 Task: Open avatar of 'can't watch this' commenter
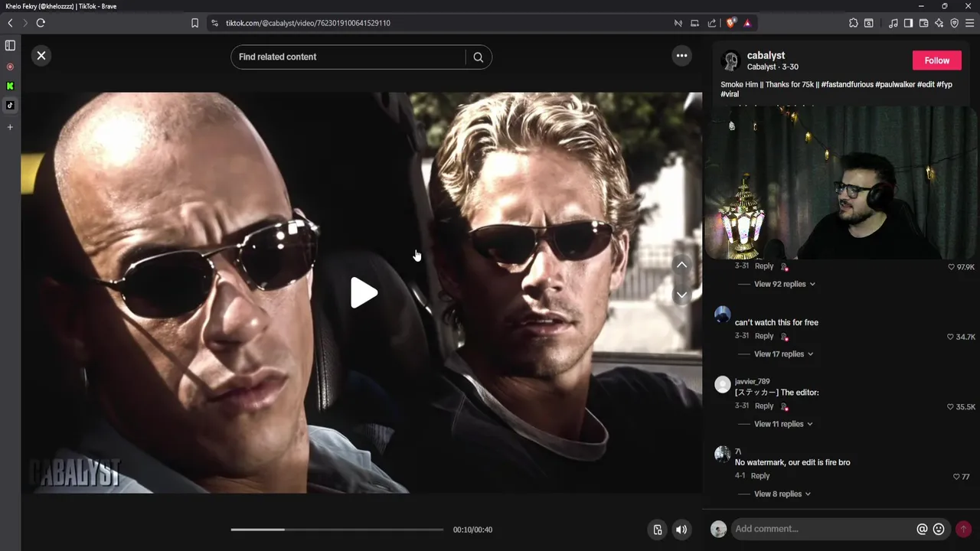tap(722, 315)
